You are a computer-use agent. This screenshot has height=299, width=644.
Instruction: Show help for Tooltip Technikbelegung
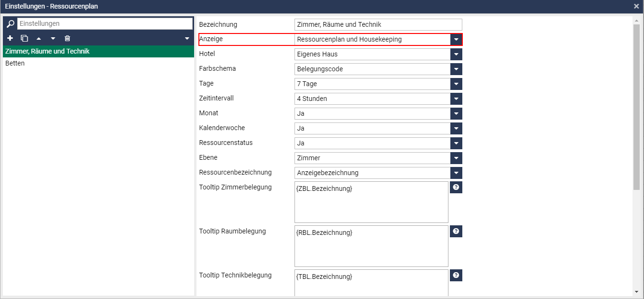click(456, 275)
